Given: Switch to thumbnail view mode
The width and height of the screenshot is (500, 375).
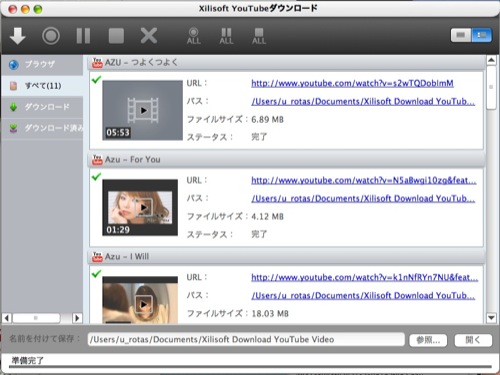Looking at the screenshot, I should [461, 35].
